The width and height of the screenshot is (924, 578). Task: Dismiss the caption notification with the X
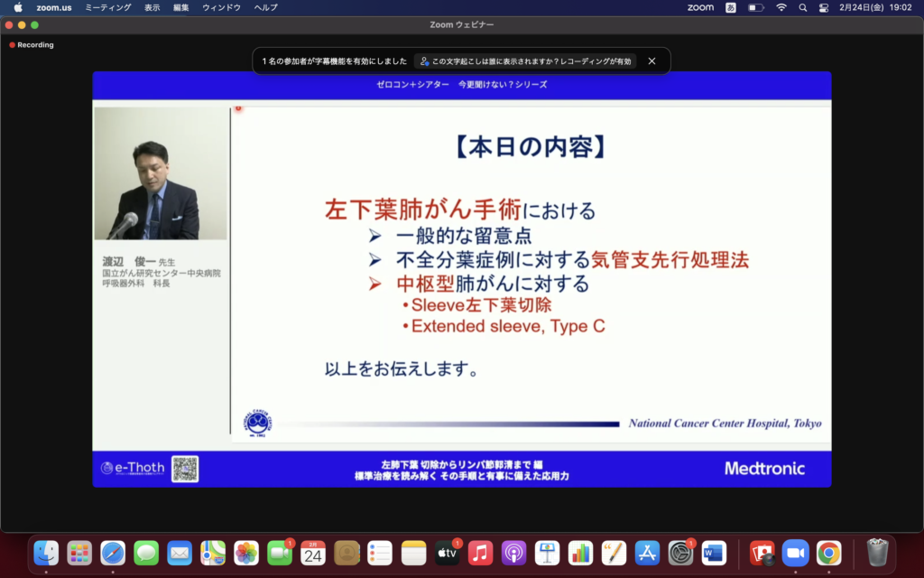point(651,61)
